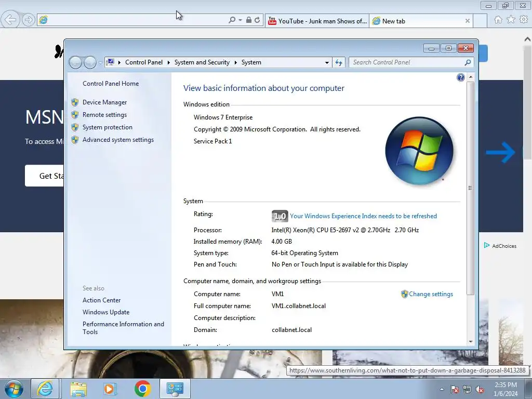Open recent pages dropdown beside nav arrows
This screenshot has height=399, width=532.
click(x=100, y=63)
